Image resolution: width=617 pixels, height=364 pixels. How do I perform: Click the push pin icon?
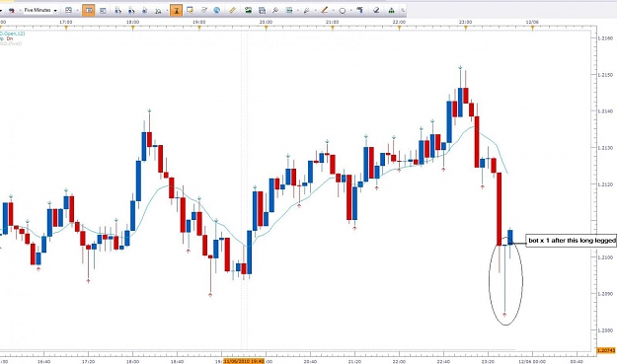(275, 10)
